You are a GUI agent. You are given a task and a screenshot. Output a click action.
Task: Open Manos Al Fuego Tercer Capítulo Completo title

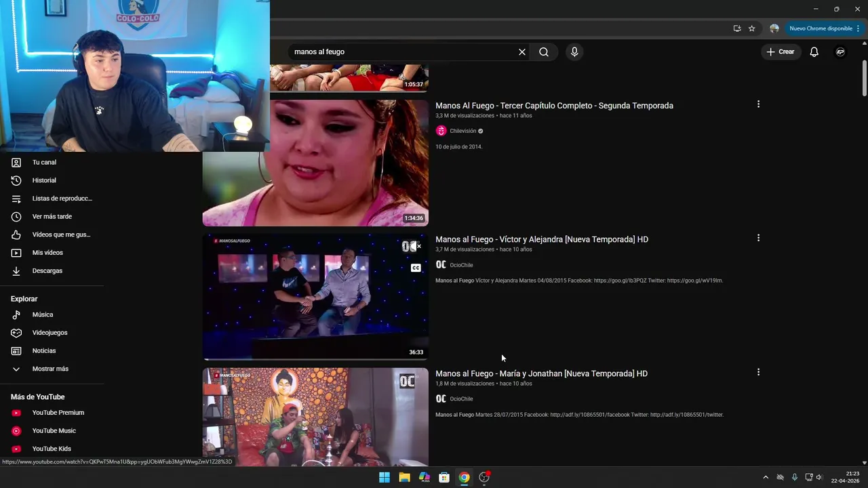point(554,106)
